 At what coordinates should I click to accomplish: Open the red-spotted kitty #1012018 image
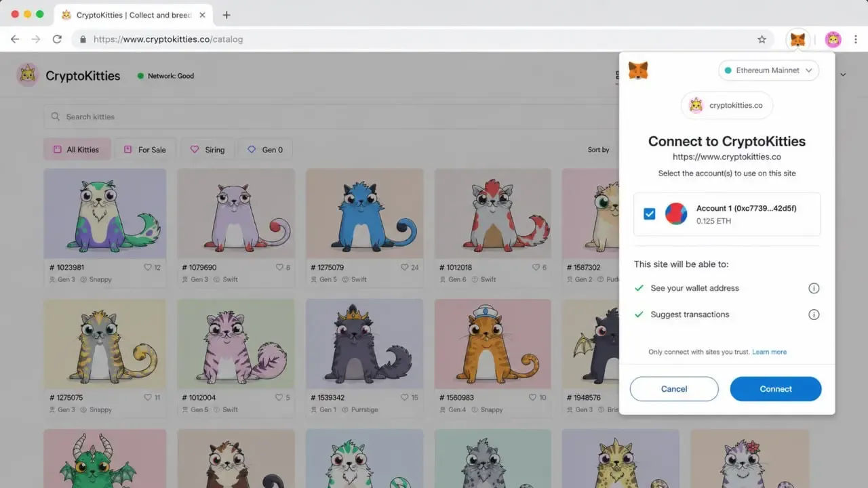pos(493,213)
